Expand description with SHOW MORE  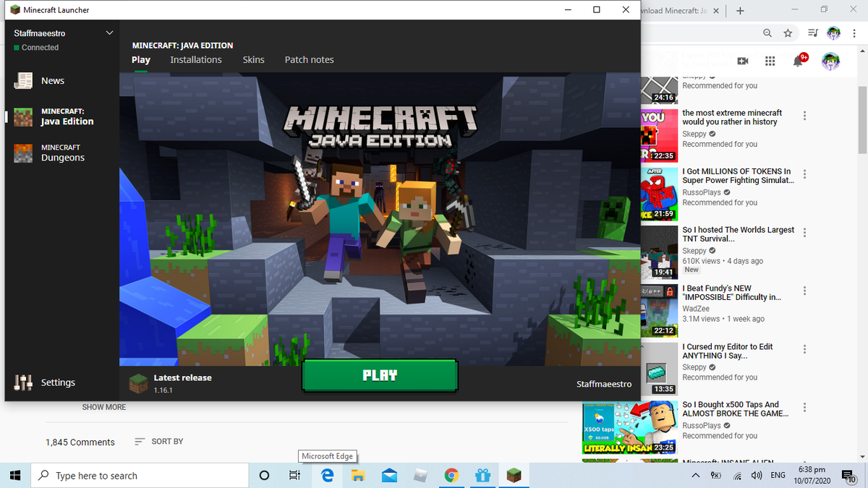103,407
